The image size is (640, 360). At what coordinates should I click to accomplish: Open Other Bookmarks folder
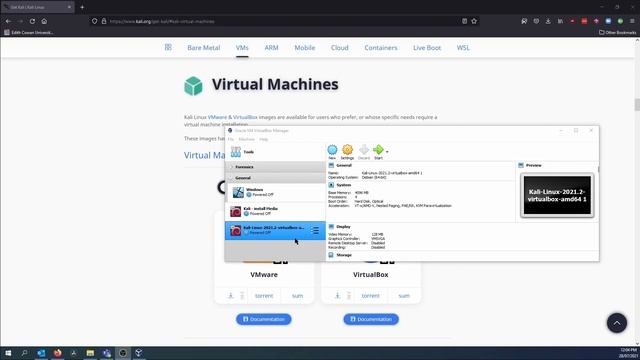[x=618, y=32]
